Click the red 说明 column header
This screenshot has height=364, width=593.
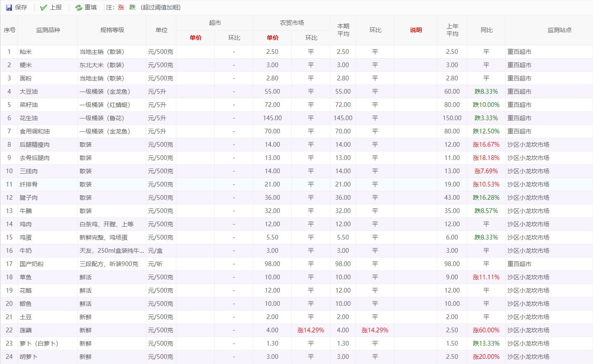(415, 30)
